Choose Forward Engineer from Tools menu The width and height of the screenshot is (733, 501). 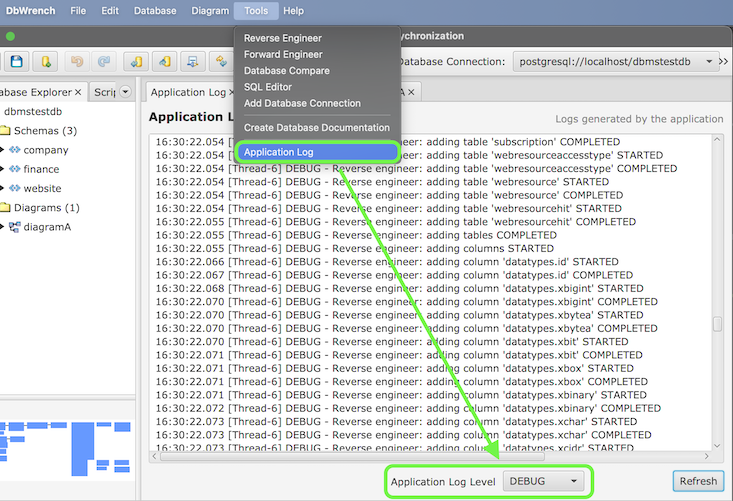(317, 55)
